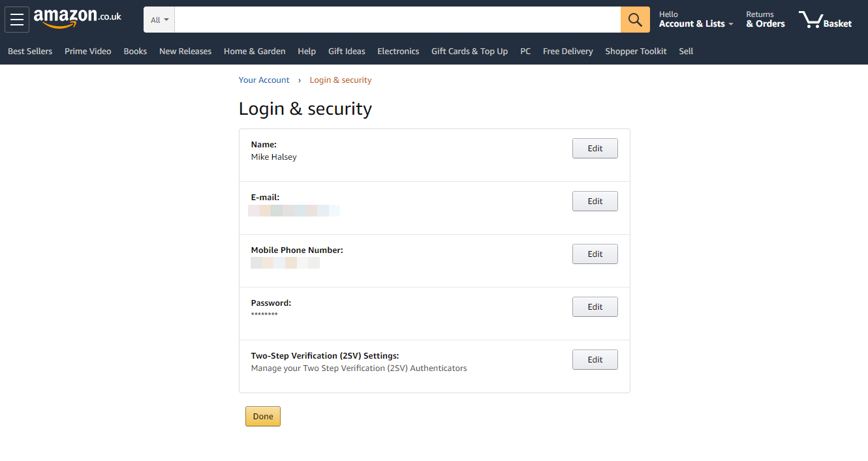The height and width of the screenshot is (461, 868).
Task: Edit the Name field
Action: coord(595,149)
